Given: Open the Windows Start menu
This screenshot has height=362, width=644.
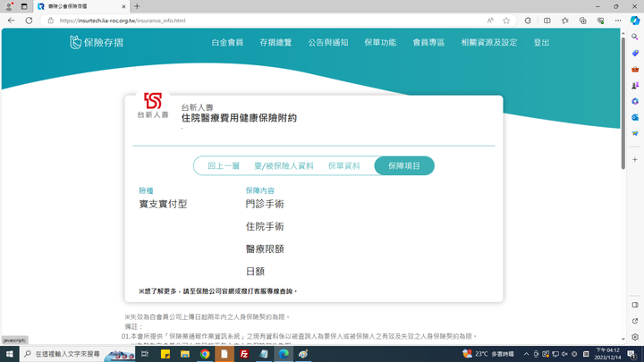Looking at the screenshot, I should 9,354.
